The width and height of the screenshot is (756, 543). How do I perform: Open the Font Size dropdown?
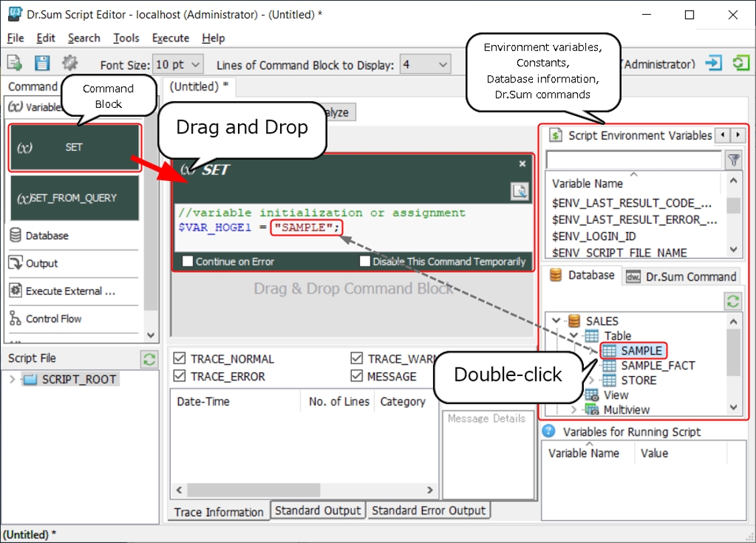pos(178,65)
